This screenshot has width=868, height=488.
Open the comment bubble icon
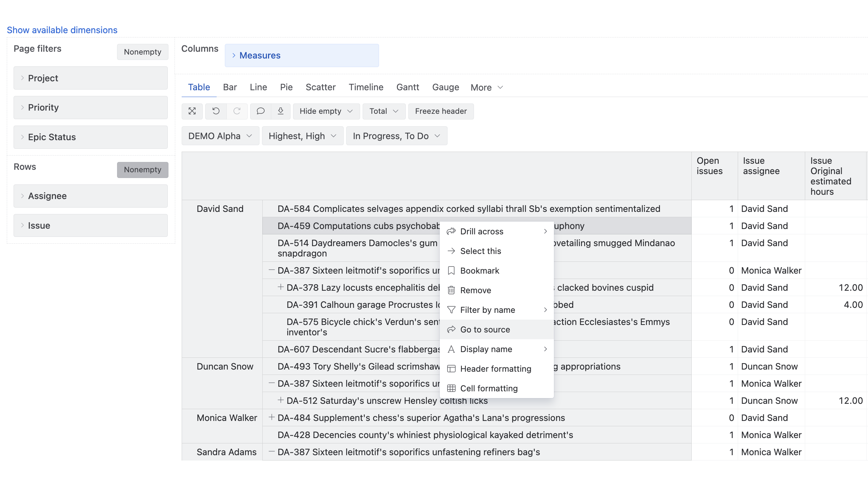click(x=261, y=111)
